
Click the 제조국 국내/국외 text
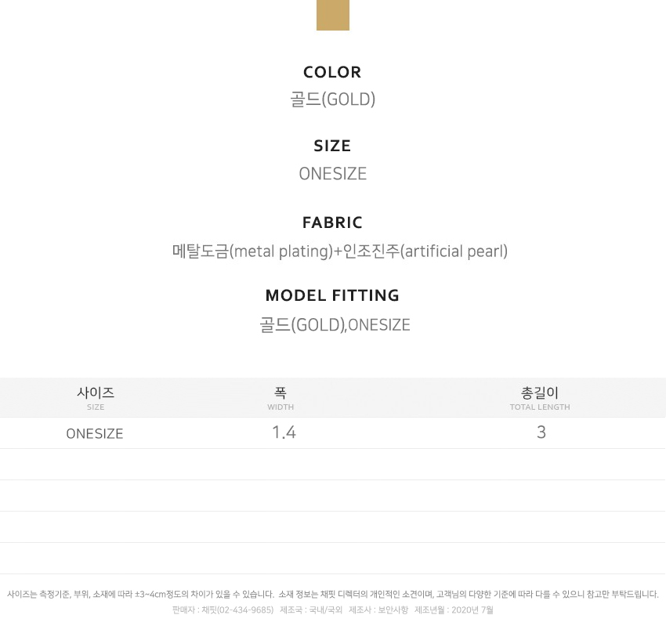point(311,610)
